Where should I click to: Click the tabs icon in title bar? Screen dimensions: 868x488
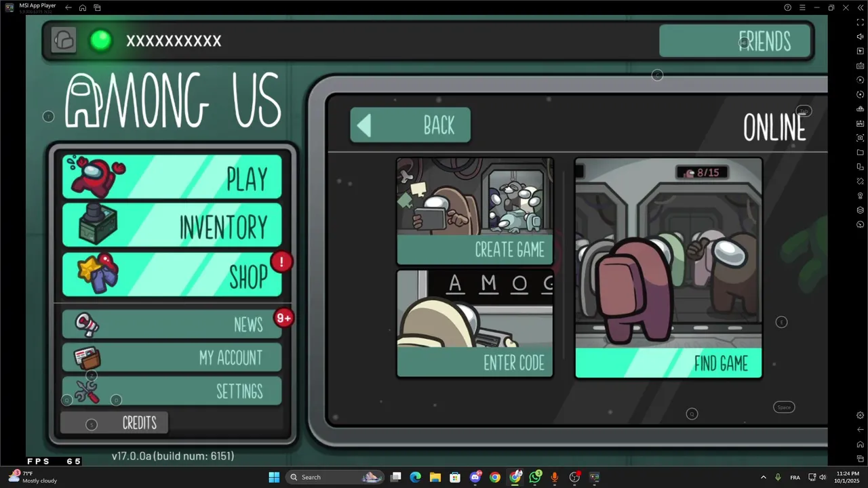[x=97, y=7]
